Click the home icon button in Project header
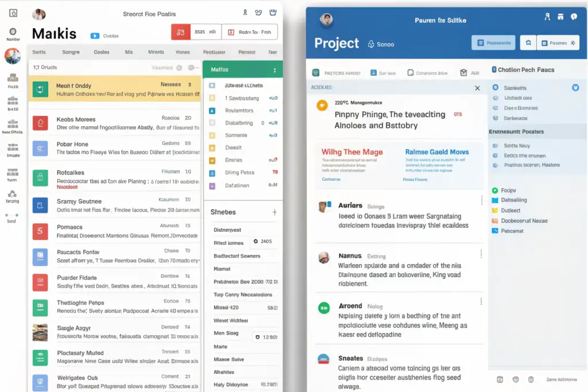The width and height of the screenshot is (588, 392). [x=528, y=42]
